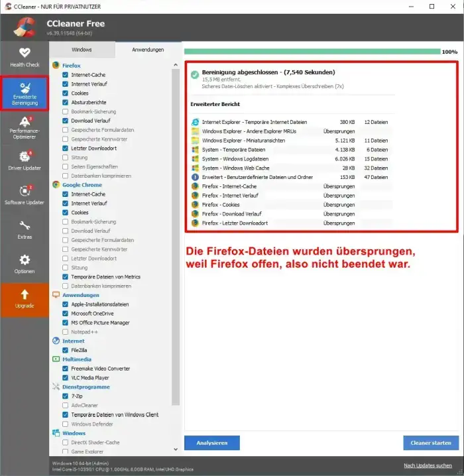Screen dimensions: 464x476
Task: Uncheck Microsoft OneDrive checkbox
Action: [x=65, y=314]
